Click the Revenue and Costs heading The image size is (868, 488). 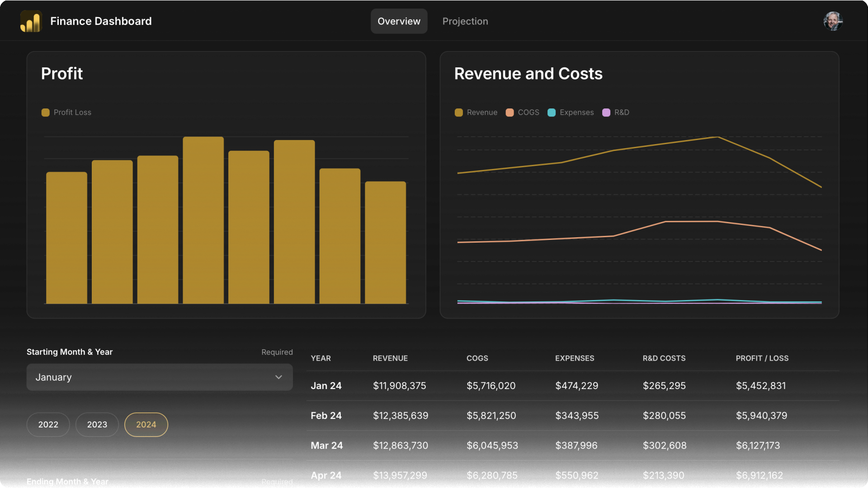(x=528, y=74)
